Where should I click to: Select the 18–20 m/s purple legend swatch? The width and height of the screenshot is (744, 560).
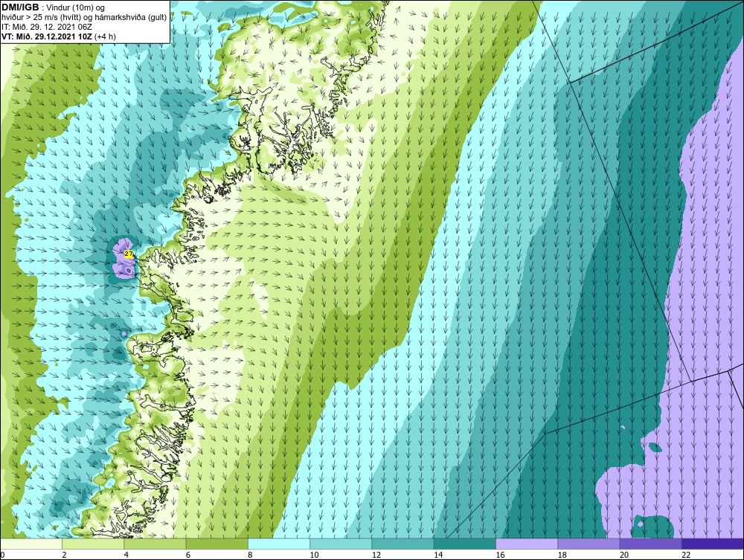[589, 544]
